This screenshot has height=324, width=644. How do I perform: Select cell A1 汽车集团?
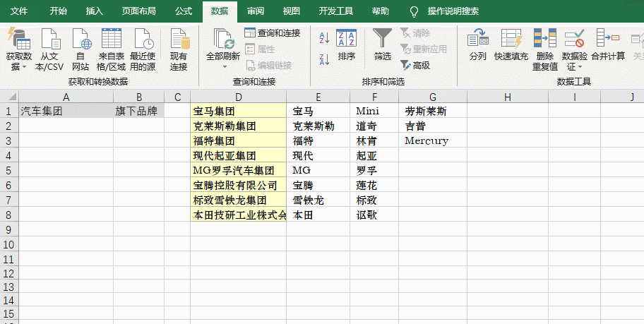pos(66,111)
